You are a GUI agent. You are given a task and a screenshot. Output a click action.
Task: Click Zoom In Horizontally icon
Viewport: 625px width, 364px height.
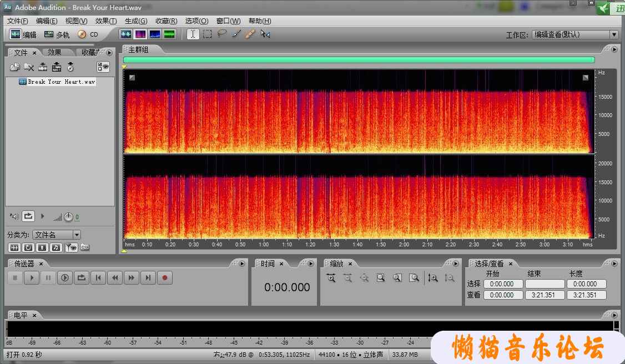[x=331, y=278]
